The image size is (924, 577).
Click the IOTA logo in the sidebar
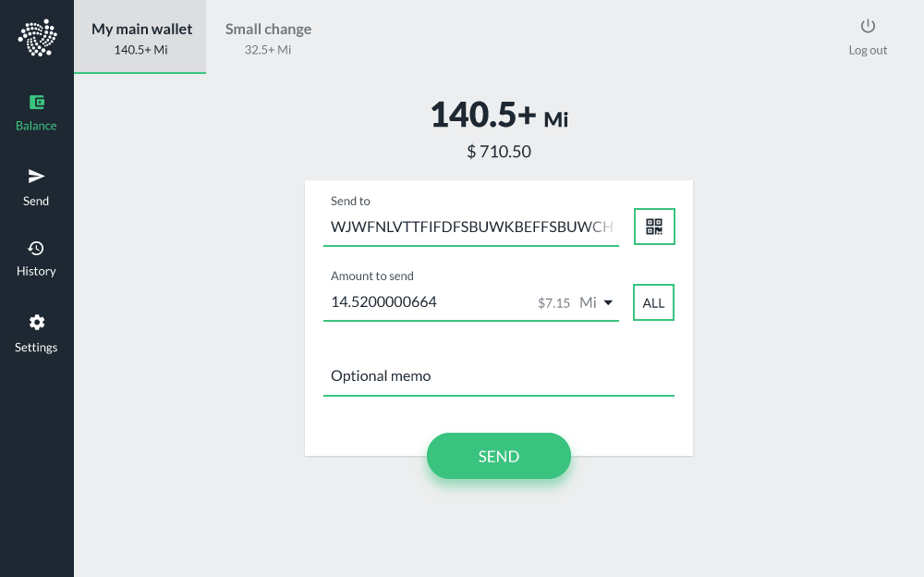(x=37, y=37)
